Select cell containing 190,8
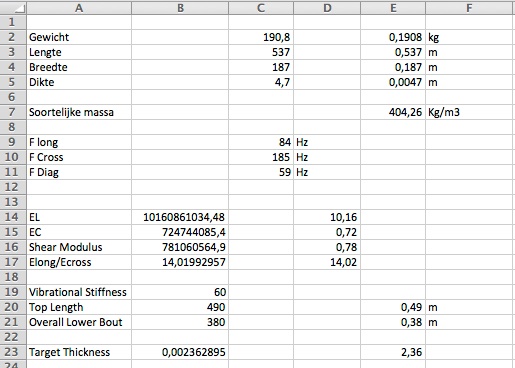The height and width of the screenshot is (368, 515). tap(261, 37)
